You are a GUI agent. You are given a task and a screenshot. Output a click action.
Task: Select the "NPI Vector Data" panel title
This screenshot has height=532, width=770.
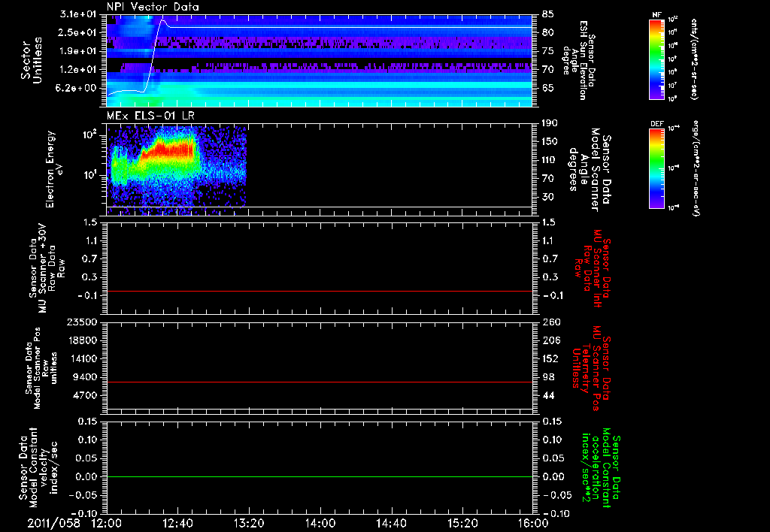coord(153,7)
